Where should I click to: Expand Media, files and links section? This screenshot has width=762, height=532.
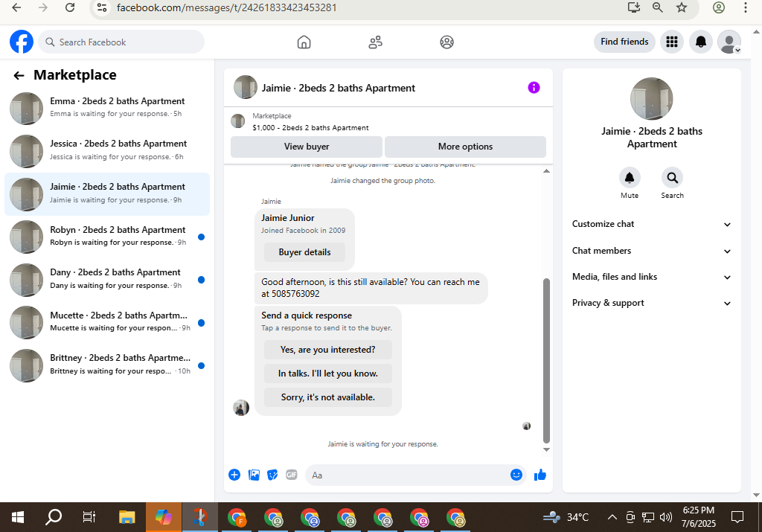click(x=652, y=277)
